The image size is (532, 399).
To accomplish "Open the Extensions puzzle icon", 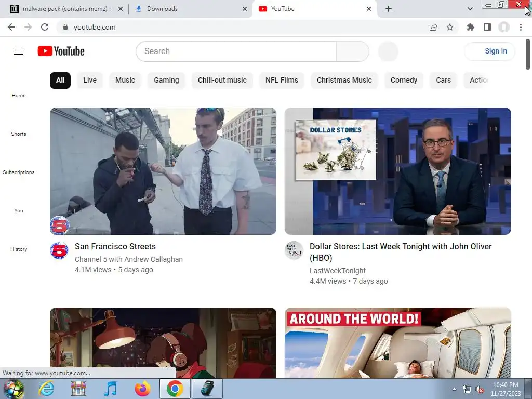I will coord(471,27).
